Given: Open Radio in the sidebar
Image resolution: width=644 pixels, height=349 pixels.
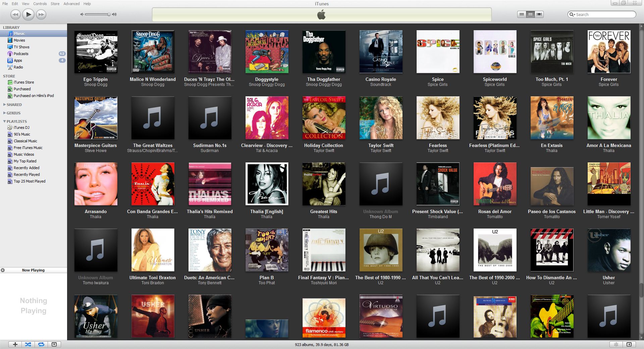Looking at the screenshot, I should (34, 67).
